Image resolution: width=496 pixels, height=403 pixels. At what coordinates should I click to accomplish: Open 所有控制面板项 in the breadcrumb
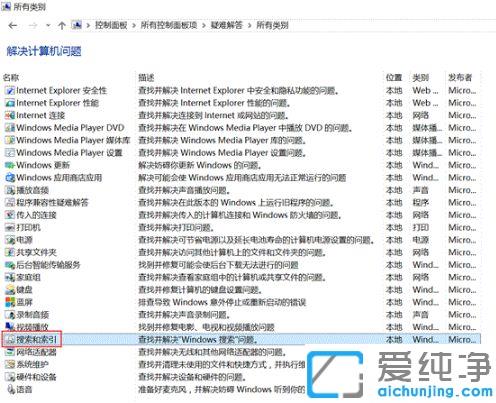point(169,25)
